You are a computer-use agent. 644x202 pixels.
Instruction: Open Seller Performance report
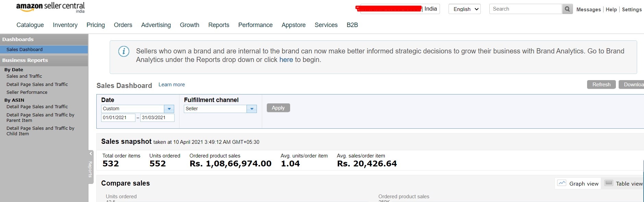[27, 92]
